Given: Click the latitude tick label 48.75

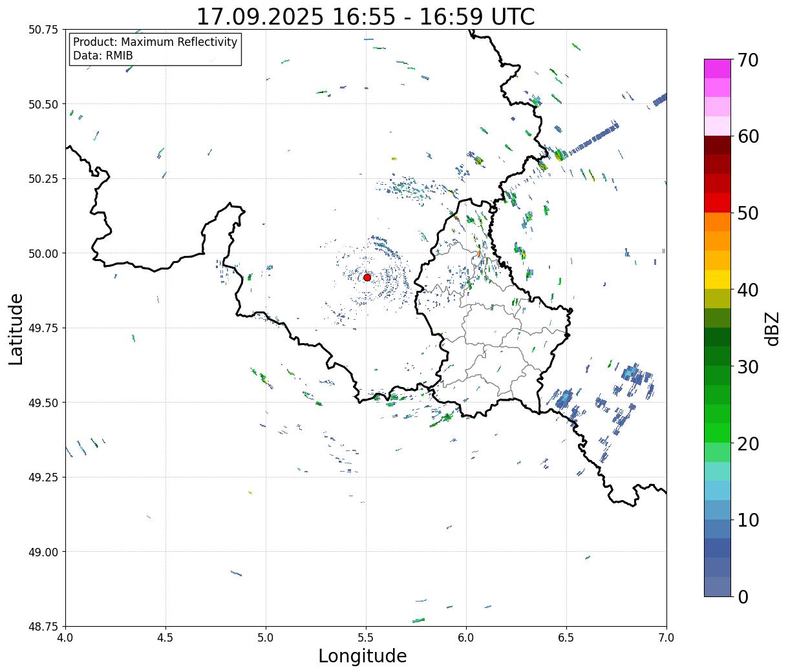Looking at the screenshot, I should (x=43, y=626).
